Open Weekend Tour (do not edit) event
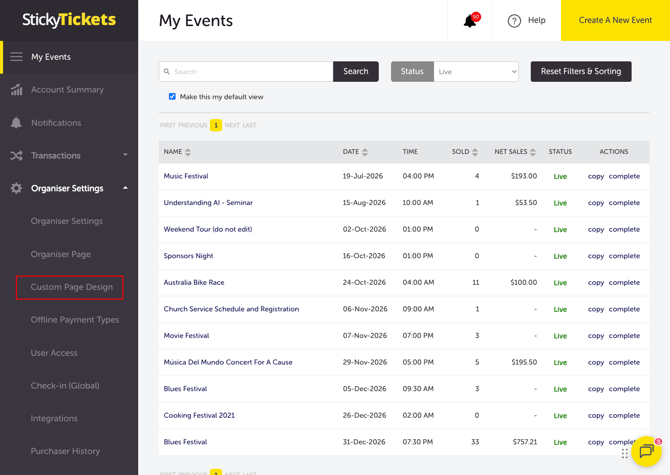Image resolution: width=670 pixels, height=475 pixels. click(208, 229)
